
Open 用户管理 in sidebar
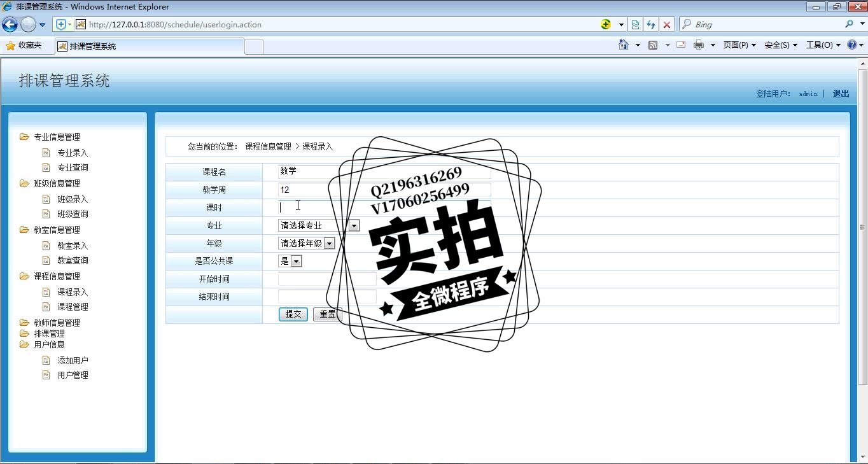[73, 375]
